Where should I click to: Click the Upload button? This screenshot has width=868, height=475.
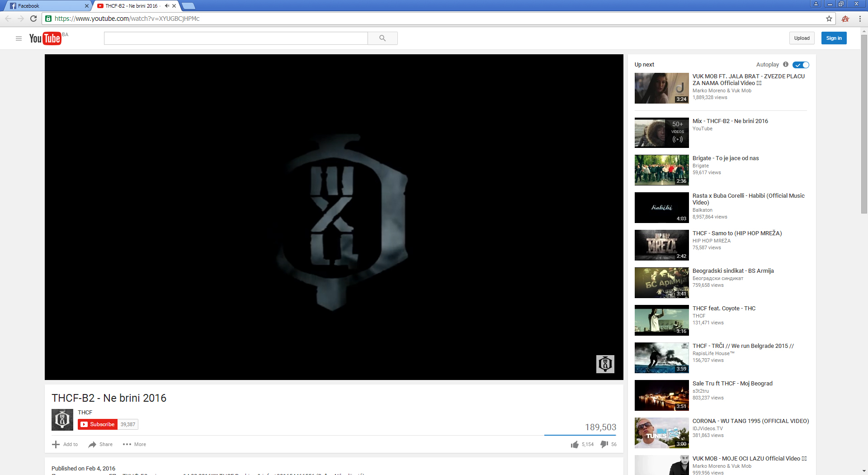pyautogui.click(x=802, y=38)
